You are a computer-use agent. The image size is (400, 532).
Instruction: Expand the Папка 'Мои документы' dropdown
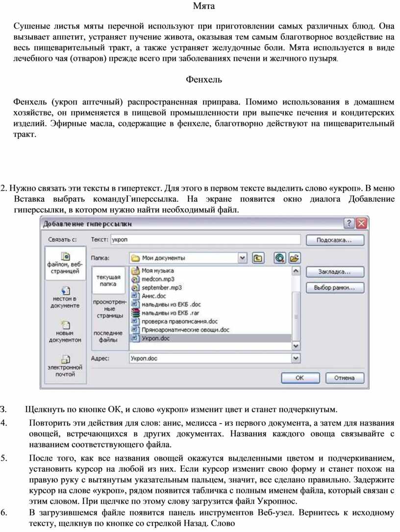click(x=242, y=258)
